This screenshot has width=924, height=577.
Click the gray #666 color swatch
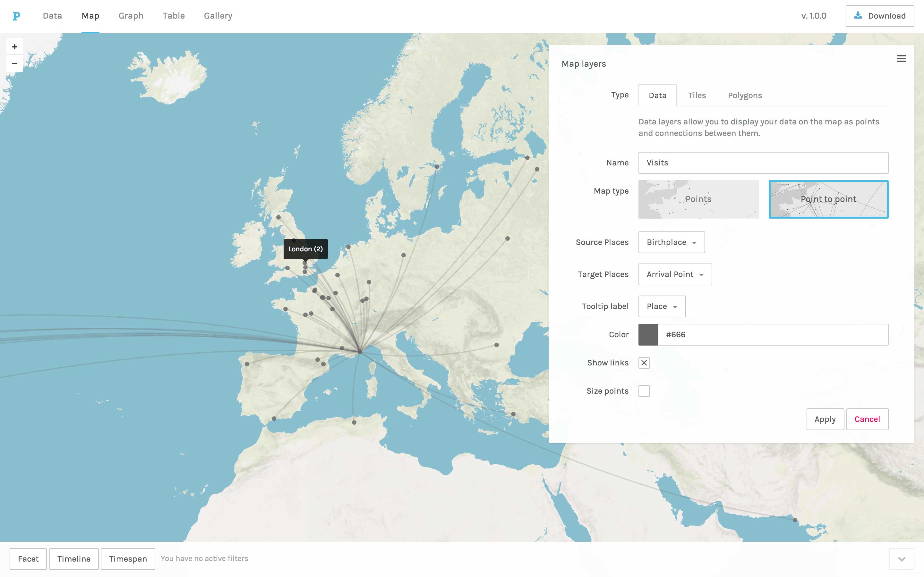point(648,335)
